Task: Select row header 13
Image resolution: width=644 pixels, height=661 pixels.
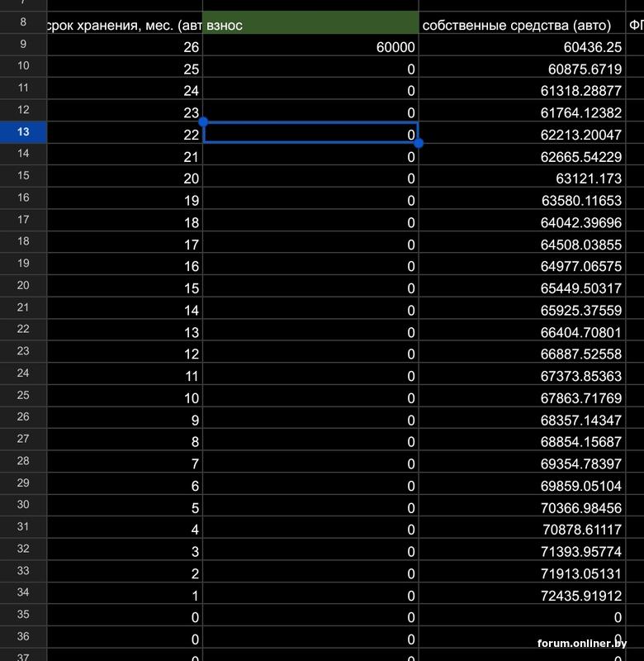Action: coord(23,132)
